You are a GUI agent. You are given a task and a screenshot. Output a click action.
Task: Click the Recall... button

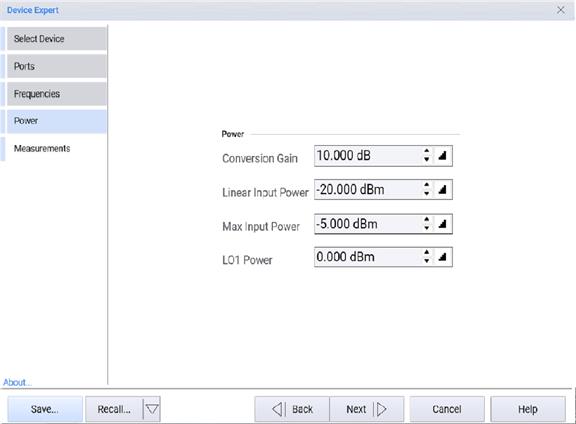pos(114,409)
